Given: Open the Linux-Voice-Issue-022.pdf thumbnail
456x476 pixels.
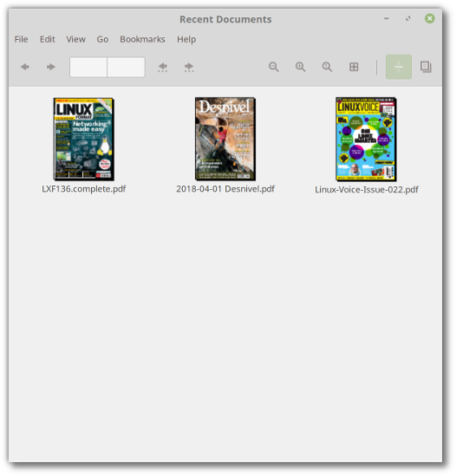Looking at the screenshot, I should 366,139.
